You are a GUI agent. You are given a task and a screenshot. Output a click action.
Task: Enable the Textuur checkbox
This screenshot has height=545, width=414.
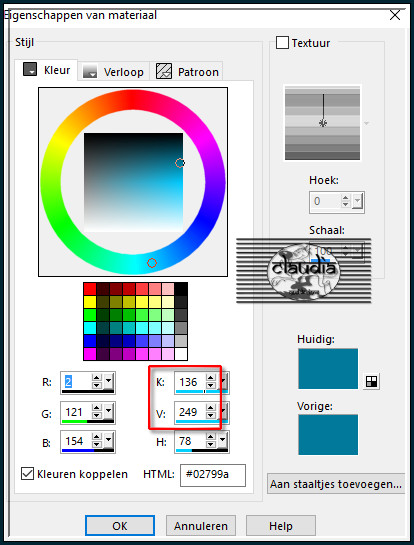coord(282,43)
